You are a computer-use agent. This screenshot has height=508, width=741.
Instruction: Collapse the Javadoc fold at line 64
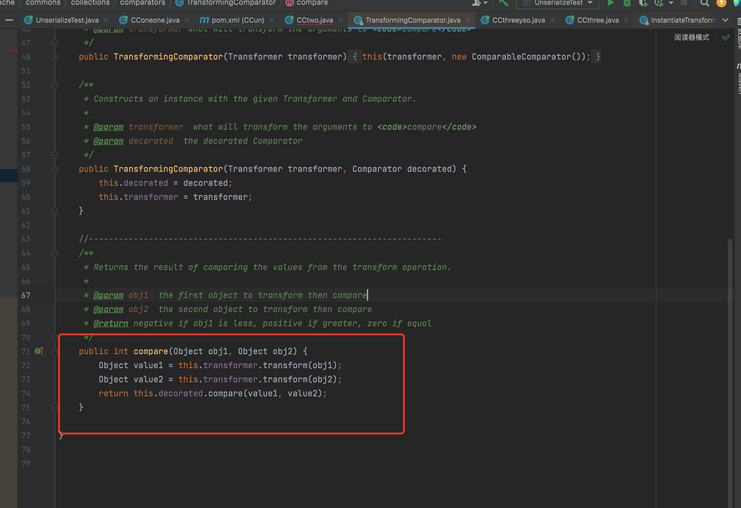[x=55, y=253]
